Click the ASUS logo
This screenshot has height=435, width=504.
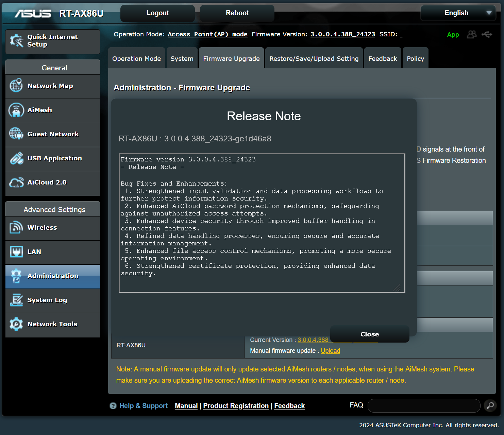coord(33,13)
